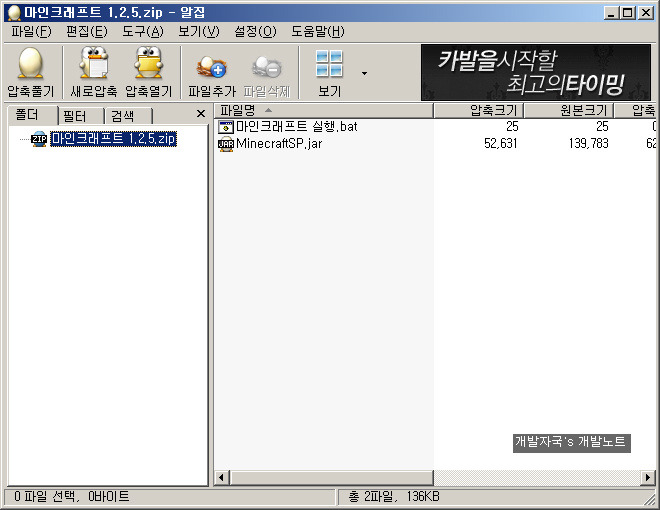Click the 카발 advertisement banner
660x510 pixels.
536,72
